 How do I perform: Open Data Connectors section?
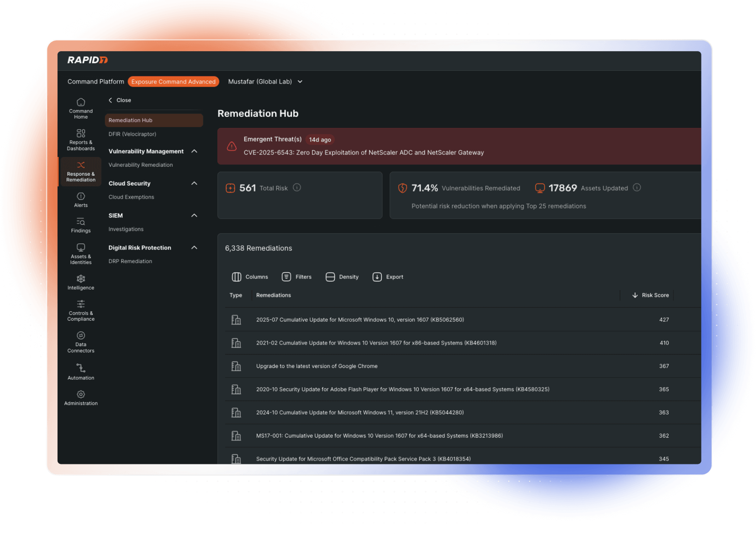(x=81, y=343)
